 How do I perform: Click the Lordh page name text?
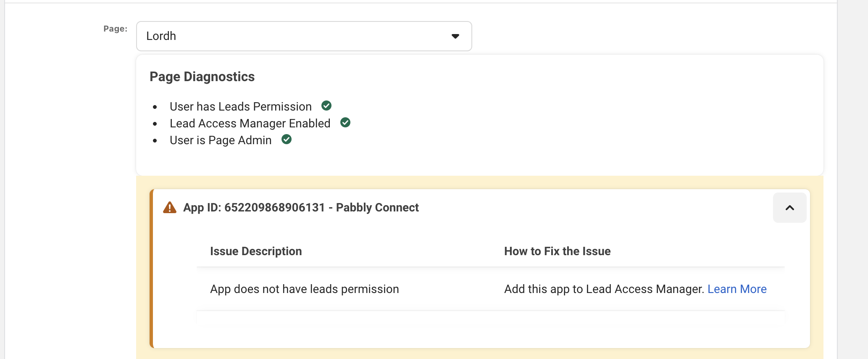click(x=161, y=36)
